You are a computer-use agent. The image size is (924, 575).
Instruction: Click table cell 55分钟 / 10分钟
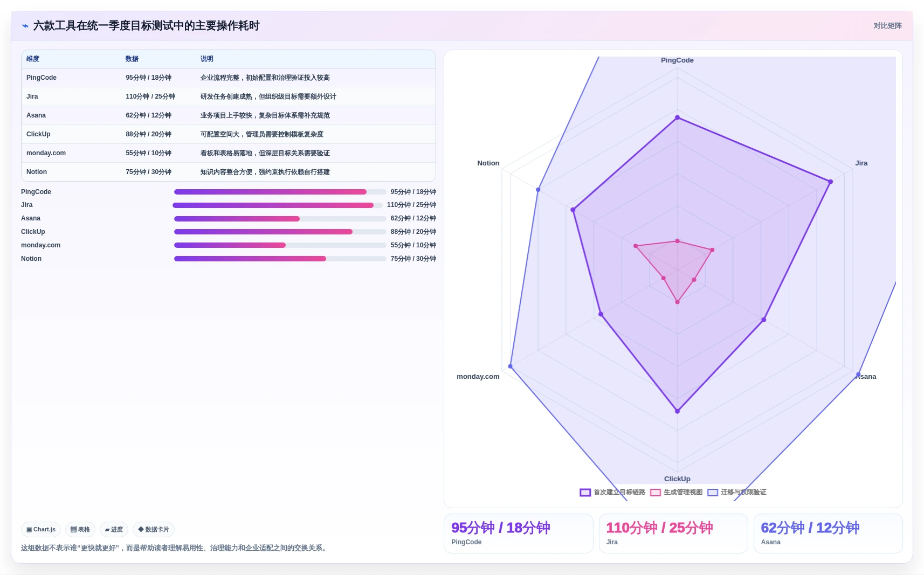click(149, 153)
